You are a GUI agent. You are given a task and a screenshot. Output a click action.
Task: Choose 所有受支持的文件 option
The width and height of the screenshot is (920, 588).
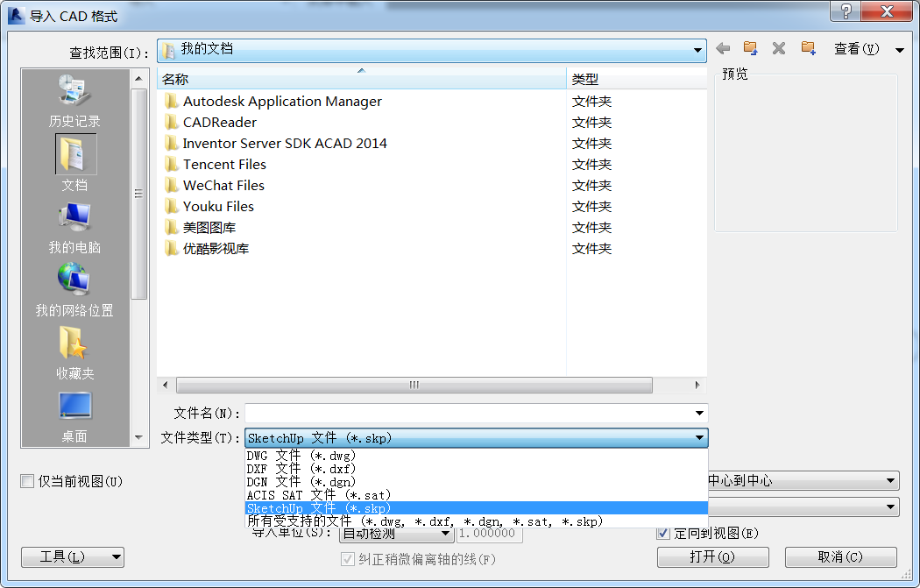click(477, 521)
